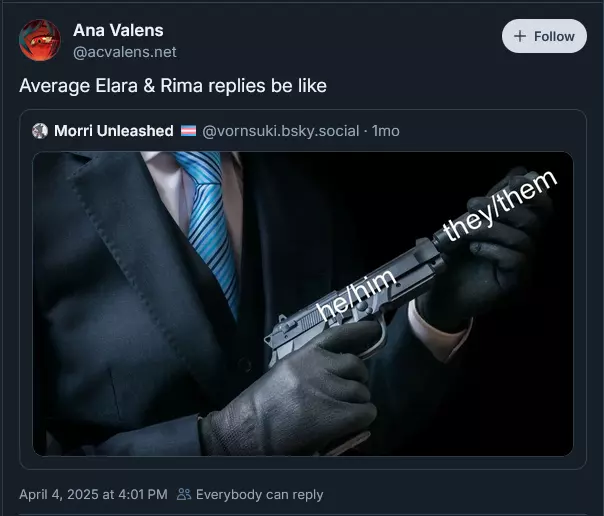Click the Follow button
This screenshot has width=604, height=516.
pyautogui.click(x=544, y=36)
